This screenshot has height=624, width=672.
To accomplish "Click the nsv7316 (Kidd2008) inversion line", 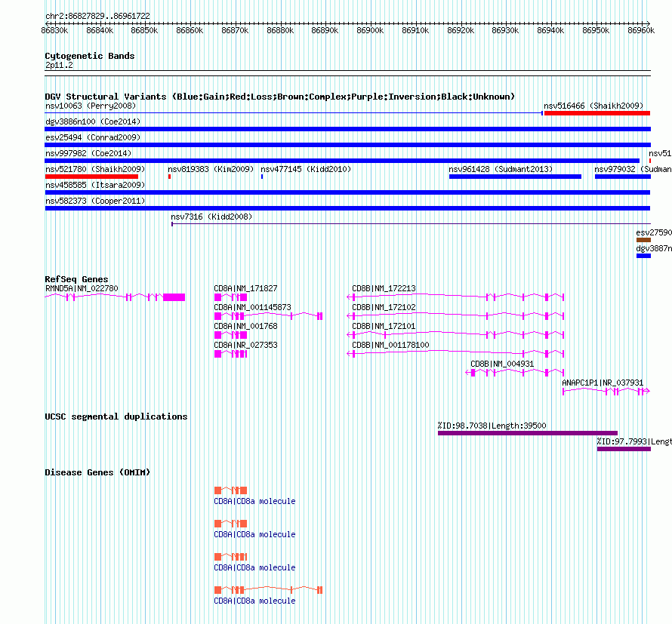I will [411, 223].
